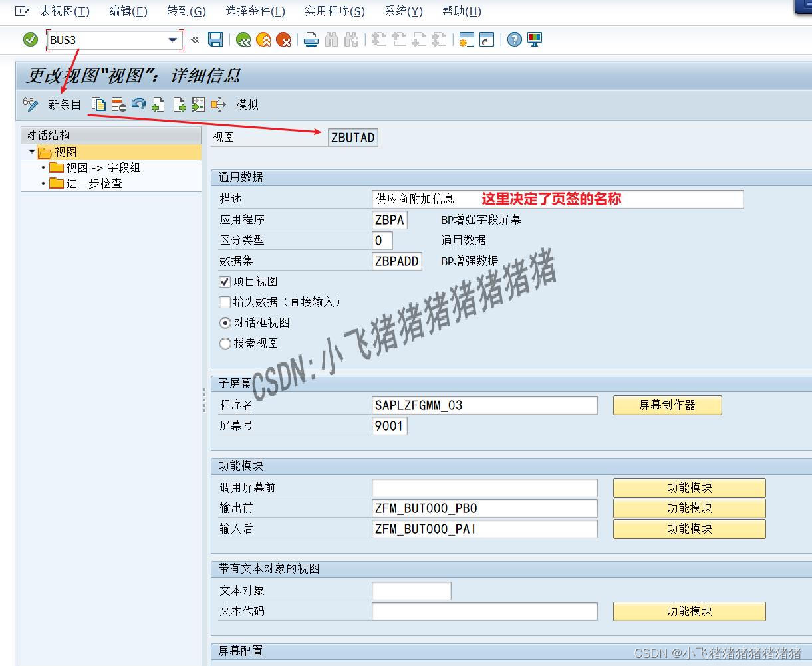812x666 pixels.
Task: Select the 进一步检查 tree item
Action: (x=94, y=183)
